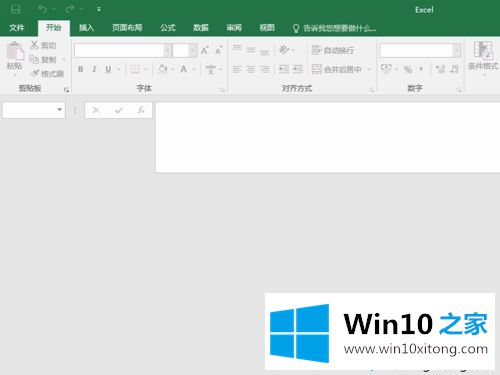Open the Merge & Center dropdown arrow
500x375 pixels.
(369, 70)
